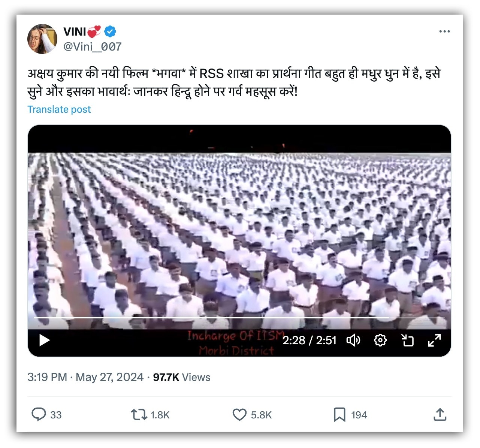Screen dimensions: 480x448
Task: Bookmark this post
Action: click(339, 415)
